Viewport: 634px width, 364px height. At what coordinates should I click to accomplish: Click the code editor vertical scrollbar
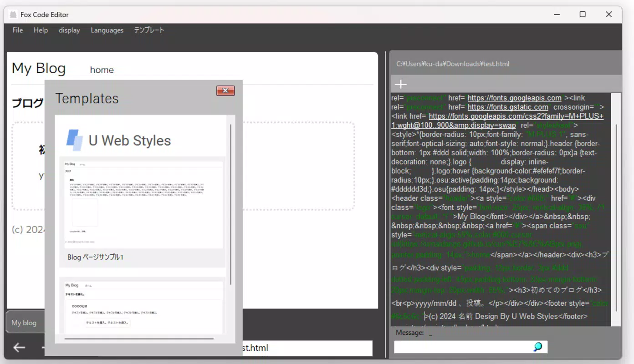point(616,218)
